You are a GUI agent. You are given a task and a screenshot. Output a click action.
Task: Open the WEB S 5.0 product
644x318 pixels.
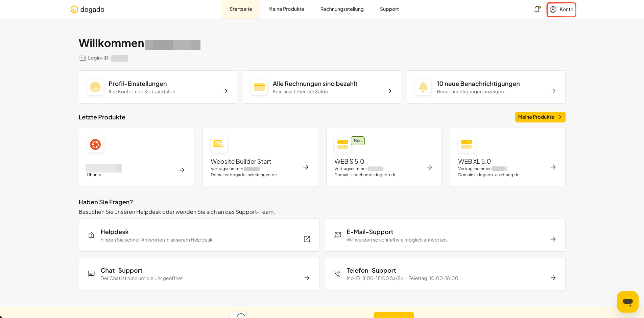349,161
